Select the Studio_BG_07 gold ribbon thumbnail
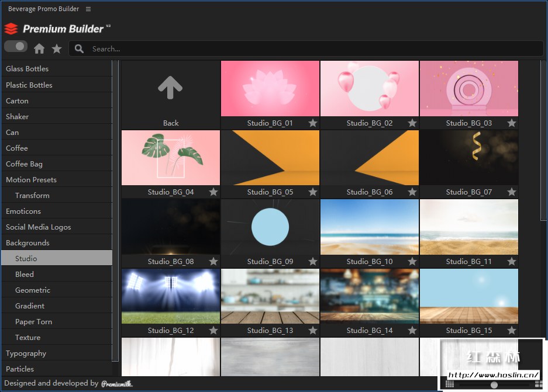The width and height of the screenshot is (548, 392). 469,157
